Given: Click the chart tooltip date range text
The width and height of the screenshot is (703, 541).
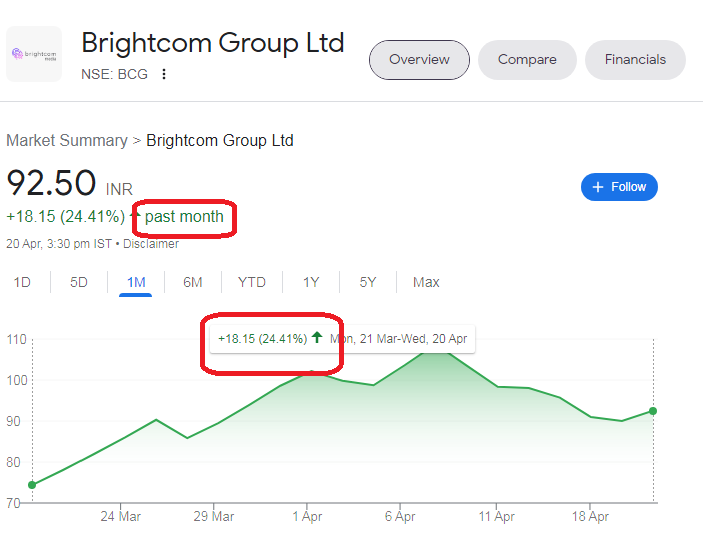Looking at the screenshot, I should [399, 338].
